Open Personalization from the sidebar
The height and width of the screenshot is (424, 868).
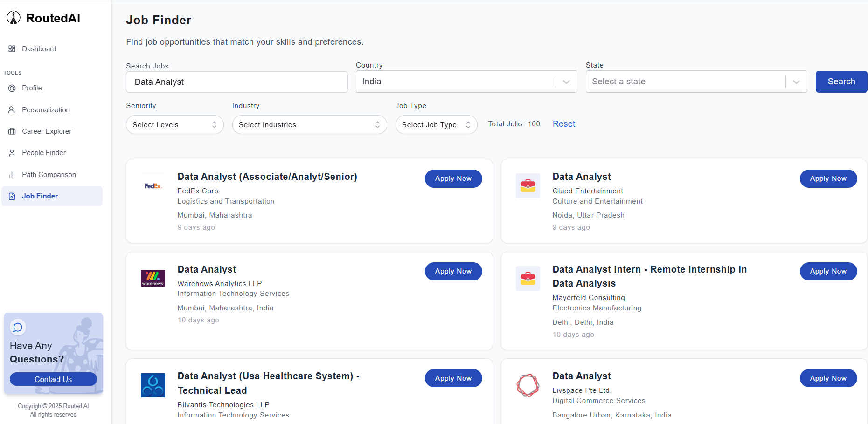coord(46,110)
